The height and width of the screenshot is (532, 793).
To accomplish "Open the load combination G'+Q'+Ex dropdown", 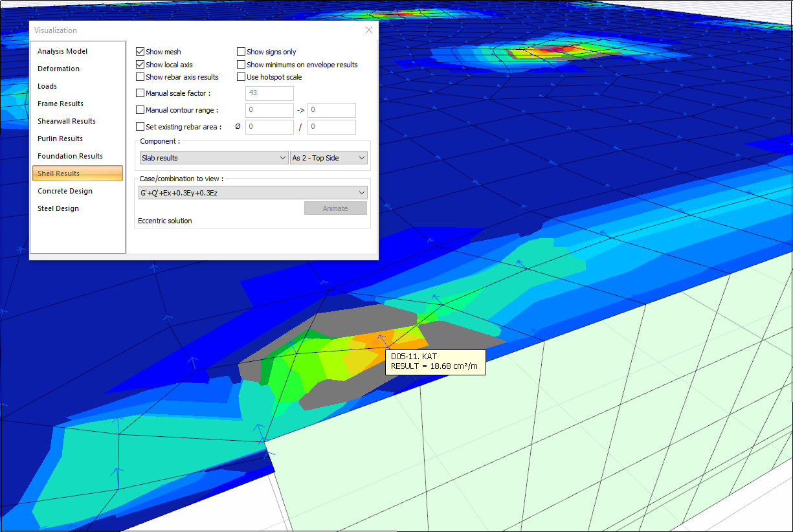I will [x=253, y=193].
